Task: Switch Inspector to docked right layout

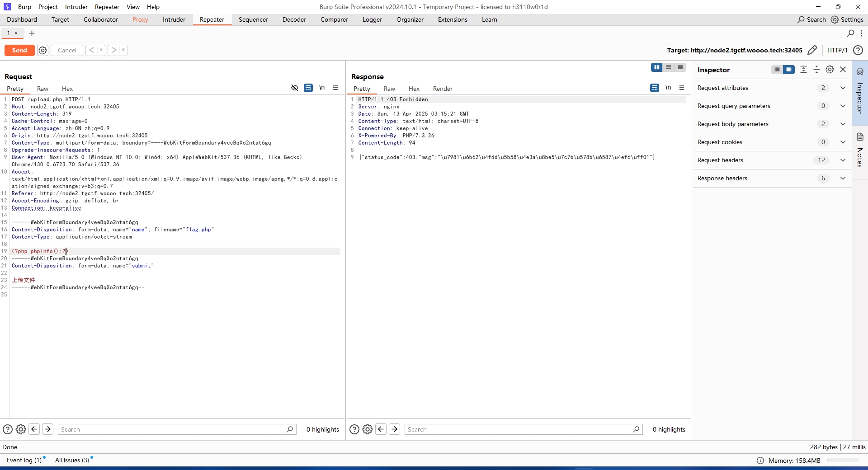Action: pyautogui.click(x=789, y=70)
